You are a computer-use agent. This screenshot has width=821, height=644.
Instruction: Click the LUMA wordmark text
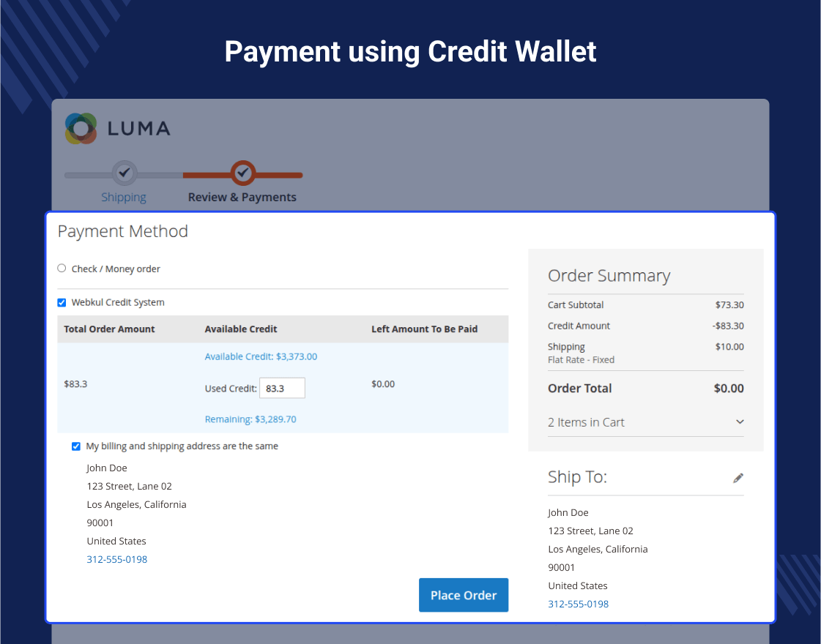(x=138, y=128)
